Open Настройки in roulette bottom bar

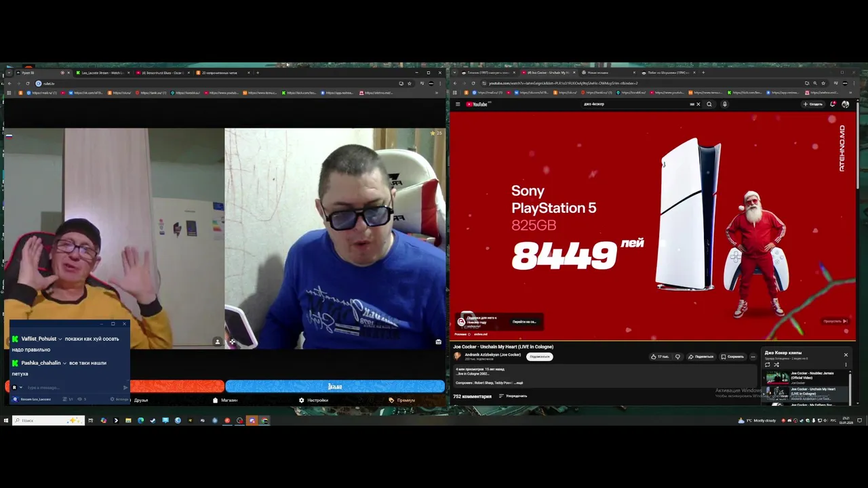pos(313,400)
